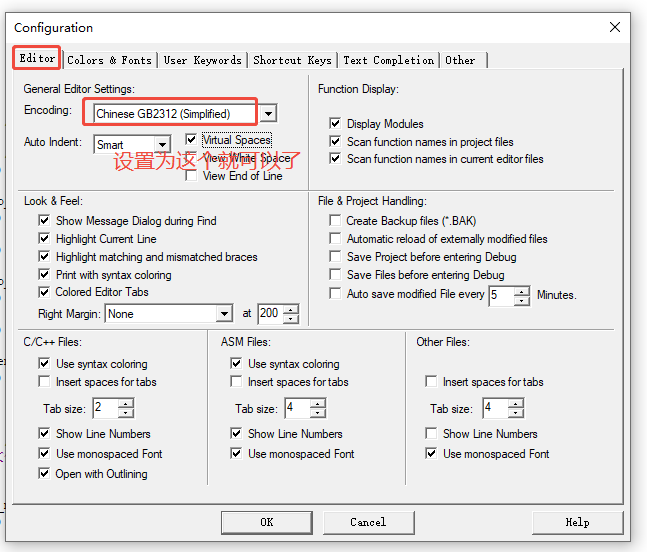This screenshot has width=647, height=552.
Task: Decrease right margin column value
Action: coord(291,318)
